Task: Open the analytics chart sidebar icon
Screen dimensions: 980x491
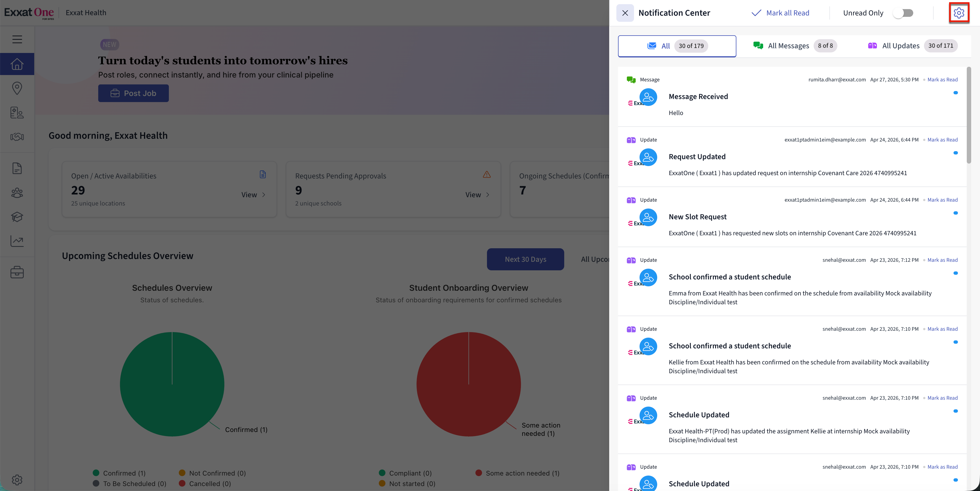Action: point(17,241)
